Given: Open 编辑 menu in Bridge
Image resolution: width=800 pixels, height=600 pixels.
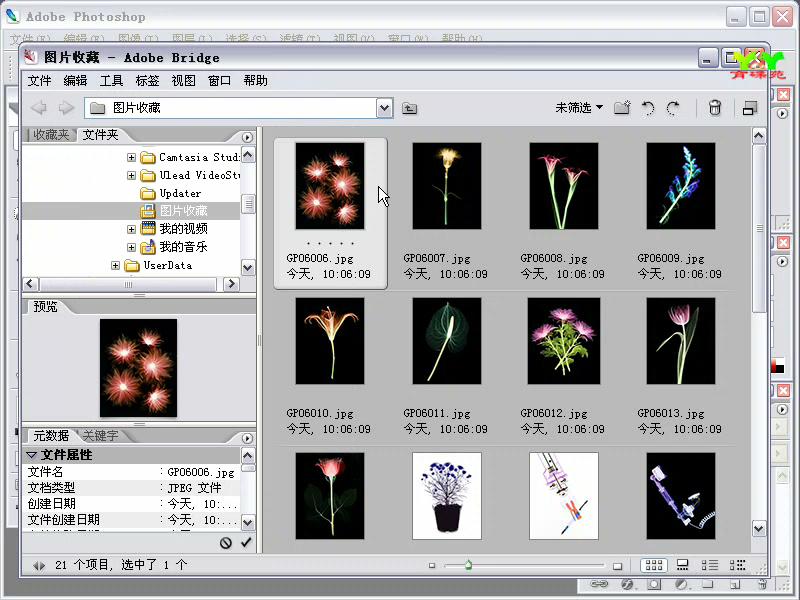Looking at the screenshot, I should point(76,81).
